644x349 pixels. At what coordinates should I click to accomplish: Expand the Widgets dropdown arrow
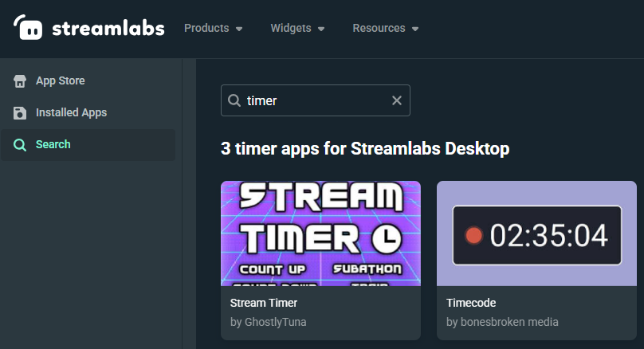click(321, 29)
